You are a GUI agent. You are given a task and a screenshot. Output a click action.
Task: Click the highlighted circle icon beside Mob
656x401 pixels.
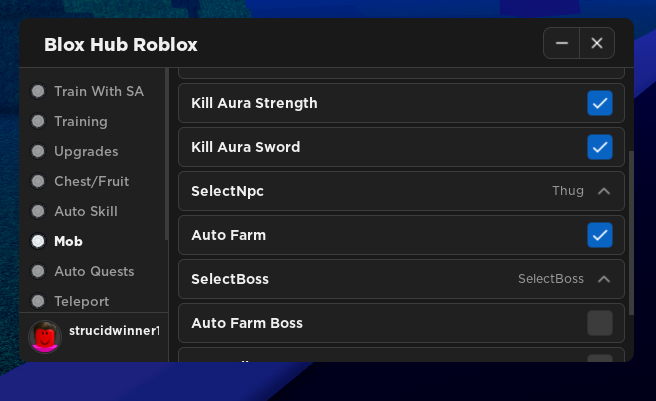38,241
